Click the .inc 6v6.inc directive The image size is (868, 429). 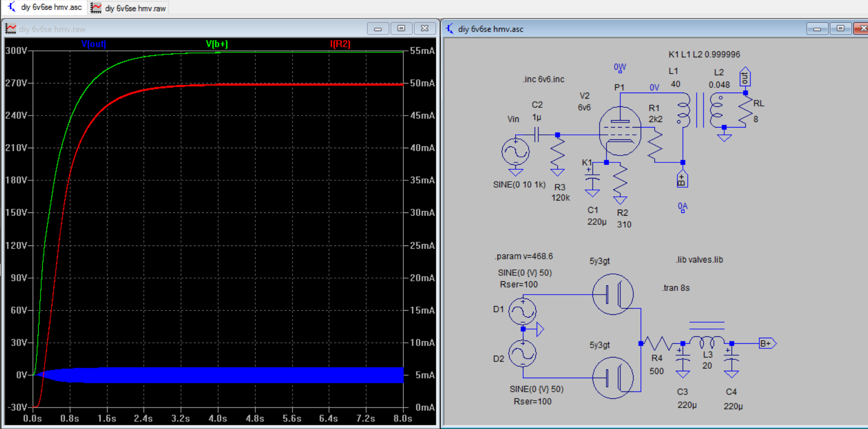543,79
